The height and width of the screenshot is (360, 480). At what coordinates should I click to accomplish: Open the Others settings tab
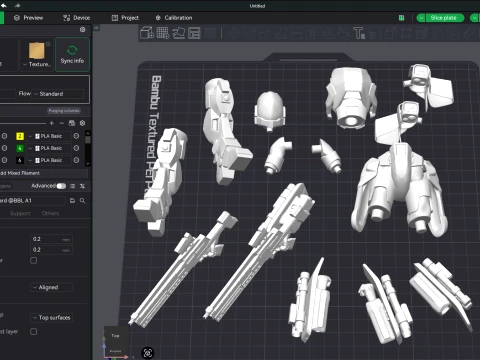[50, 213]
